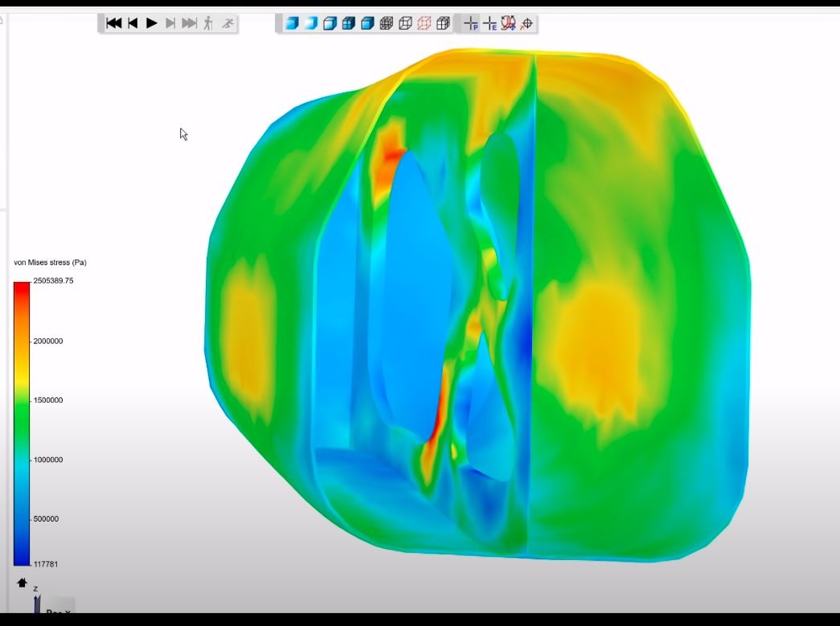This screenshot has height=626, width=840.
Task: Click the Z axis triad indicator
Action: coord(36,599)
